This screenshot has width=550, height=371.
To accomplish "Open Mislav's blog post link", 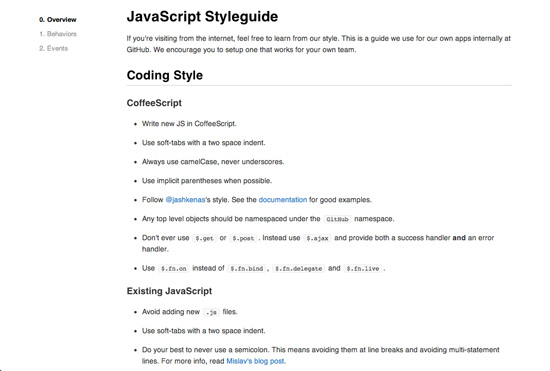I will coord(256,361).
